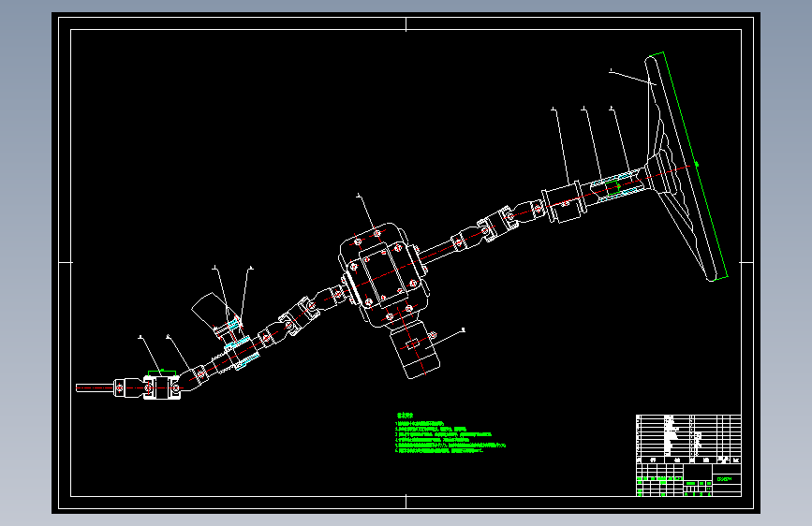Click the green drawing number in title block
This screenshot has width=812, height=526.
click(725, 479)
